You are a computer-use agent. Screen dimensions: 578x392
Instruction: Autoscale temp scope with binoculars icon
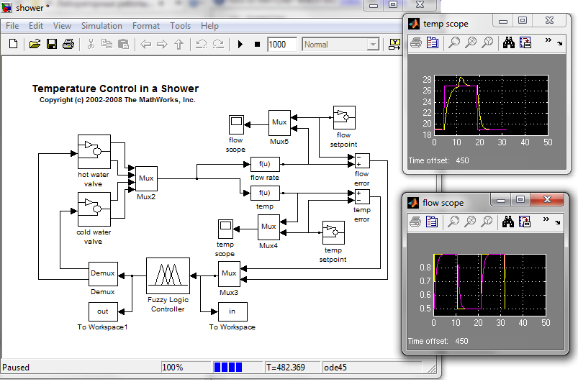pos(509,42)
